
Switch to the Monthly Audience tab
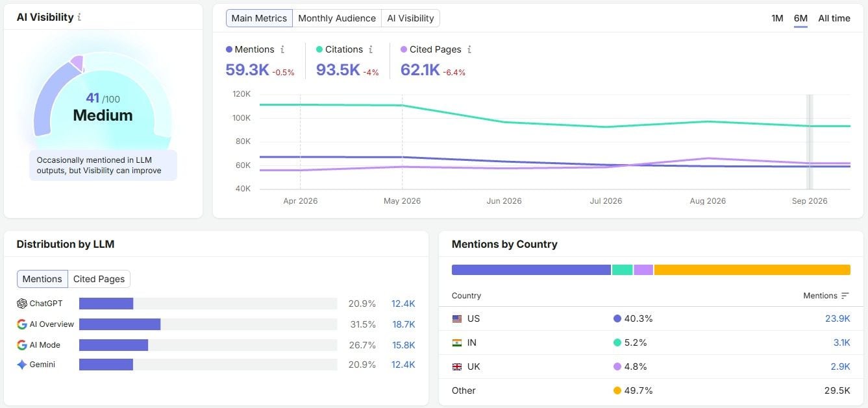point(337,18)
